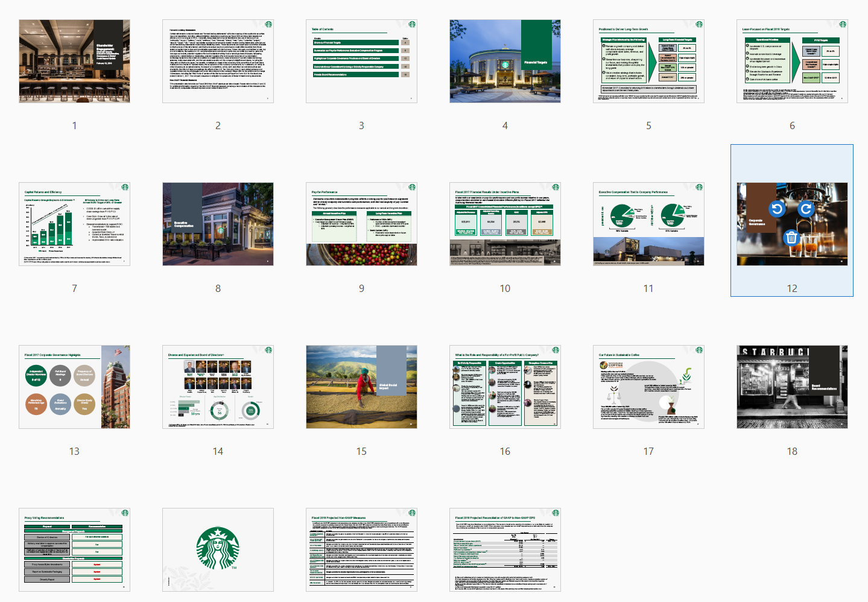Click the page number label 2
Image resolution: width=868 pixels, height=602 pixels.
(x=218, y=125)
